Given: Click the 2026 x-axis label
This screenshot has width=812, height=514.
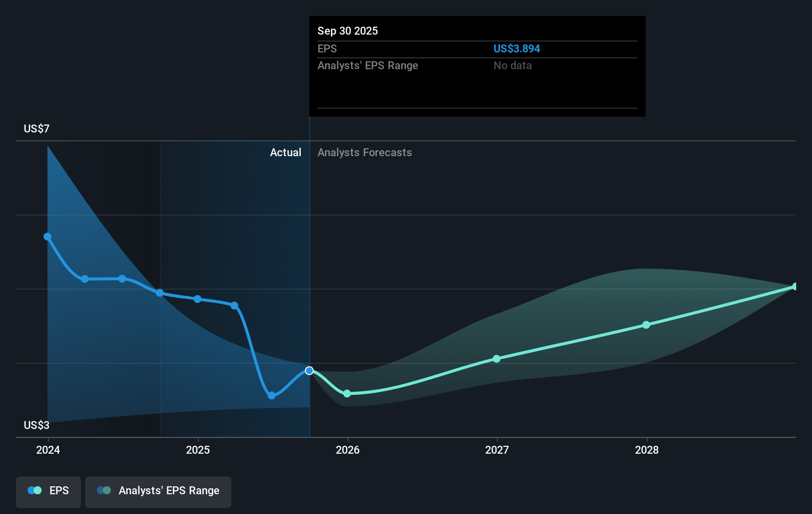Looking at the screenshot, I should [348, 450].
